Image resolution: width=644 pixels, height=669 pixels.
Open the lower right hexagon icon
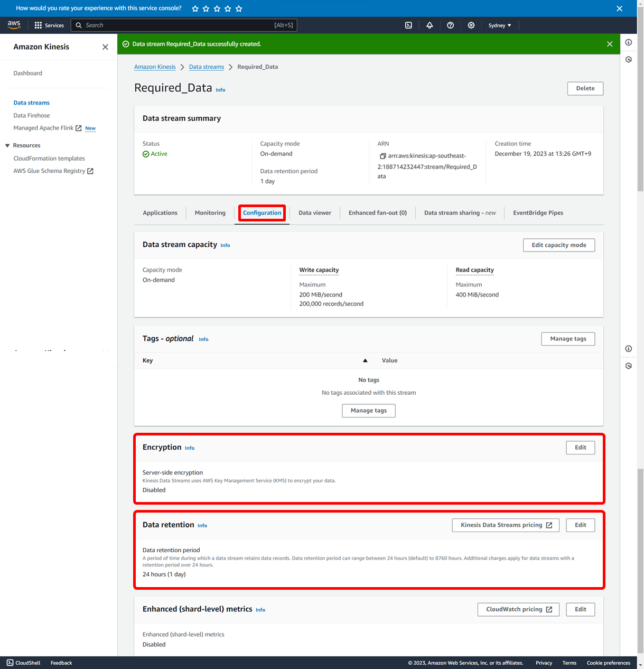[x=629, y=366]
